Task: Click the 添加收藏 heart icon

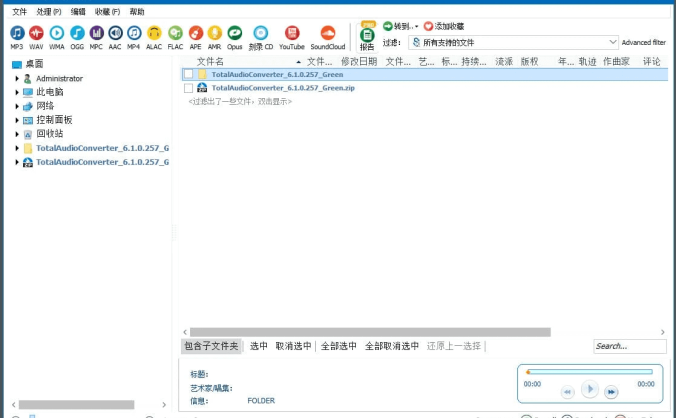Action: click(428, 26)
